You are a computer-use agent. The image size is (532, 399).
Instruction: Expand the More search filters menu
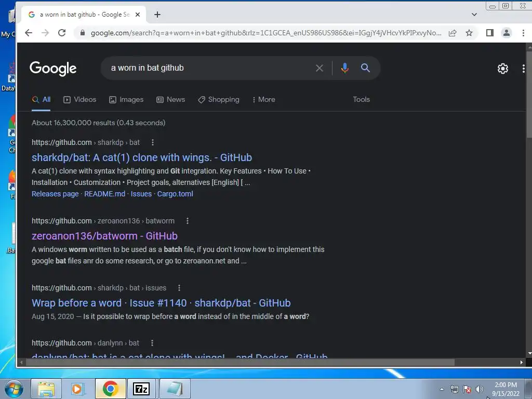(x=263, y=99)
